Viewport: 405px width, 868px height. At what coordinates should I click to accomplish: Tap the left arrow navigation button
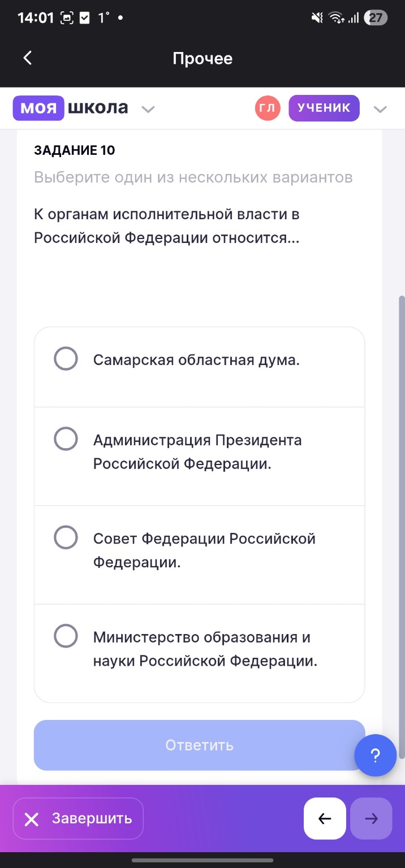tap(325, 818)
